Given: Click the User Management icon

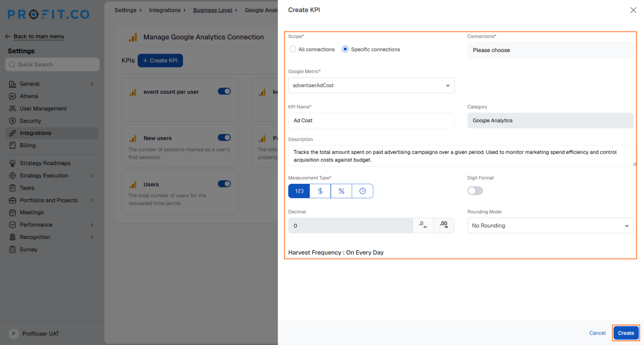Looking at the screenshot, I should tap(12, 109).
